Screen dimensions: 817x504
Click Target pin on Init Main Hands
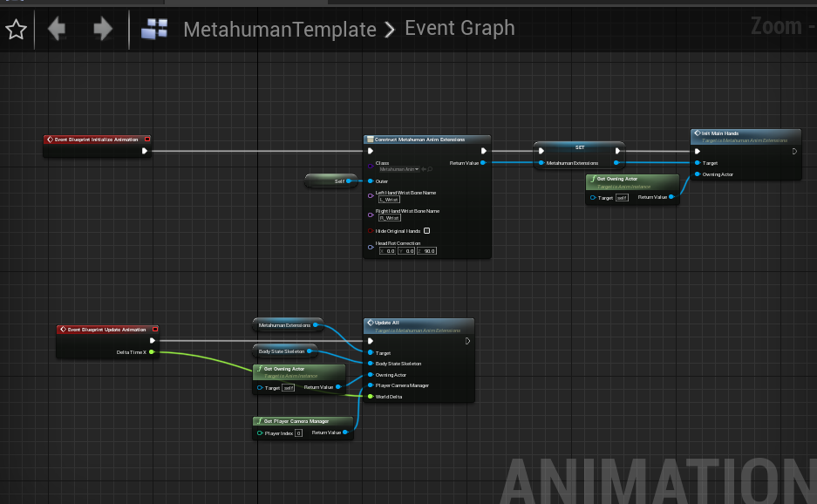pyautogui.click(x=698, y=163)
